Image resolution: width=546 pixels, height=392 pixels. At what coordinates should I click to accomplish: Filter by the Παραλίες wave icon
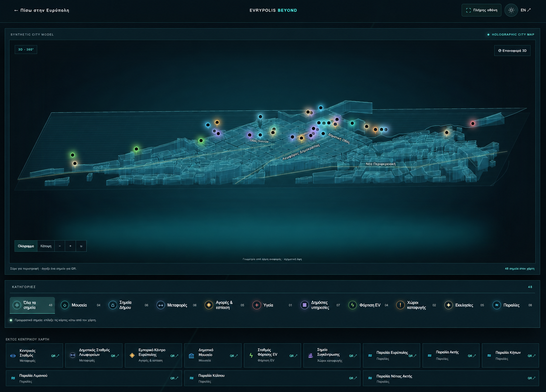497,305
